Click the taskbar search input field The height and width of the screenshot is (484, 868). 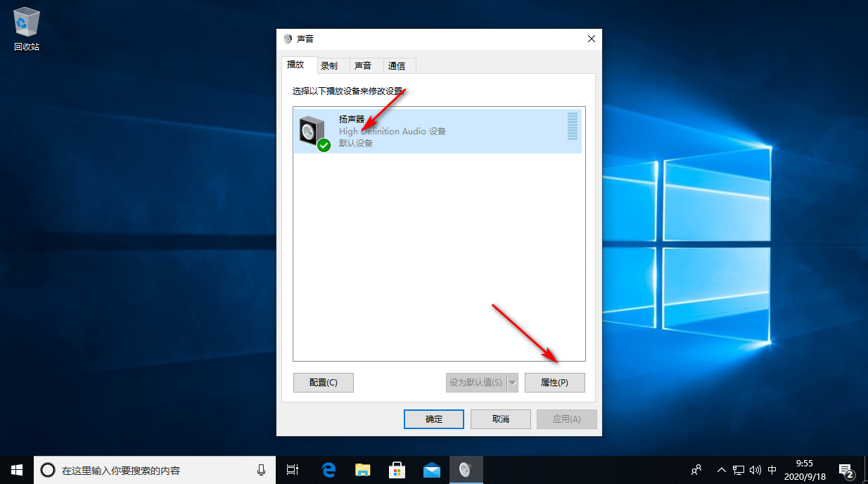pyautogui.click(x=155, y=470)
